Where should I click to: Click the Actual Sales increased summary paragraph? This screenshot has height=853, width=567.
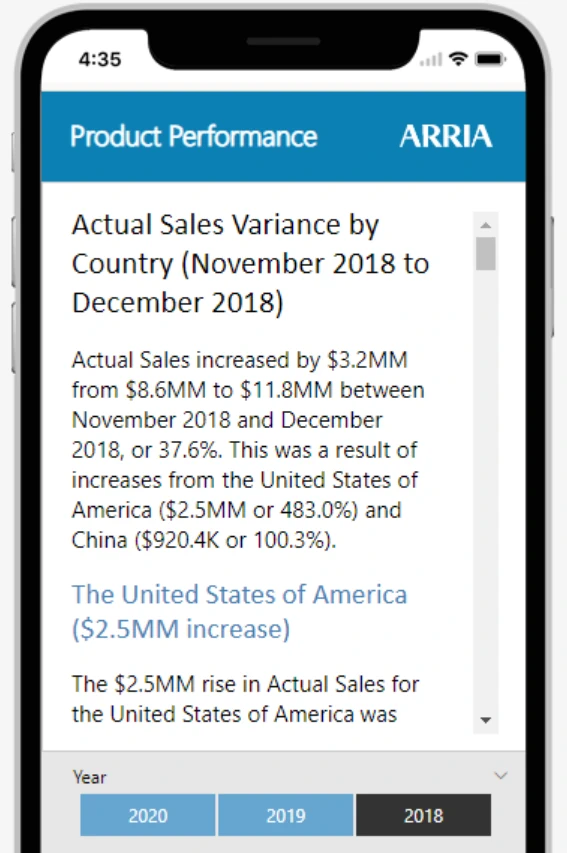click(248, 450)
